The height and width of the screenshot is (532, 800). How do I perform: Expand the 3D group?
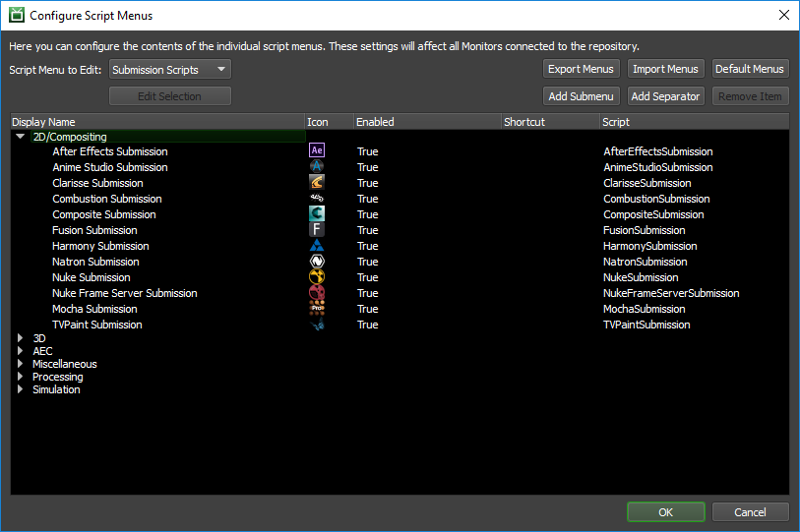[20, 338]
